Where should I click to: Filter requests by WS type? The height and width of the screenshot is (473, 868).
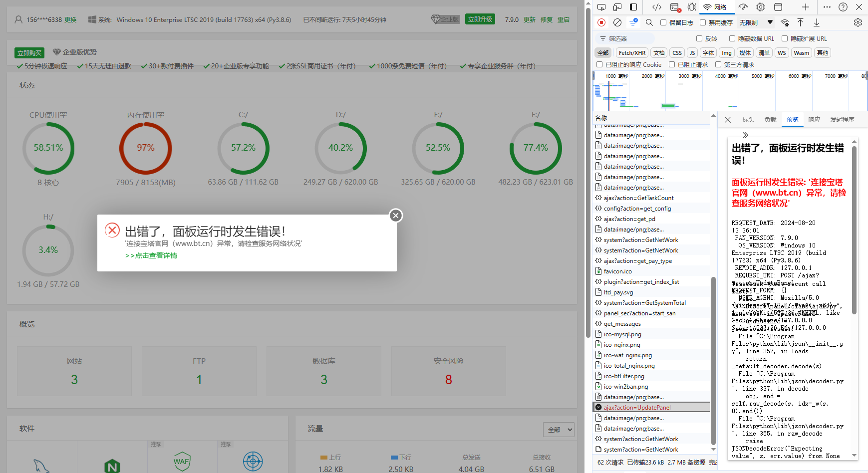(782, 53)
